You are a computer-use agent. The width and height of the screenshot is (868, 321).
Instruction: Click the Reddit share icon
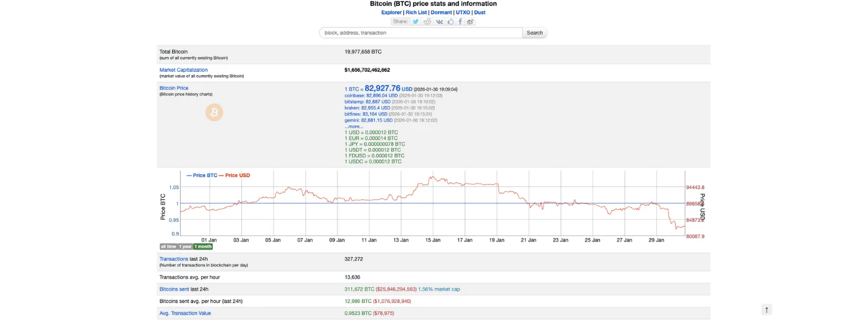[427, 22]
